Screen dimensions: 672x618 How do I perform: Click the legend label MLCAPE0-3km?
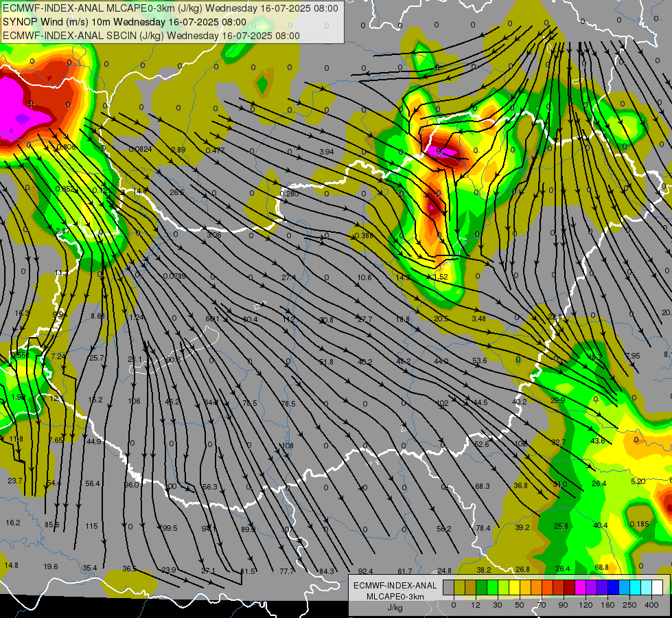click(x=395, y=597)
